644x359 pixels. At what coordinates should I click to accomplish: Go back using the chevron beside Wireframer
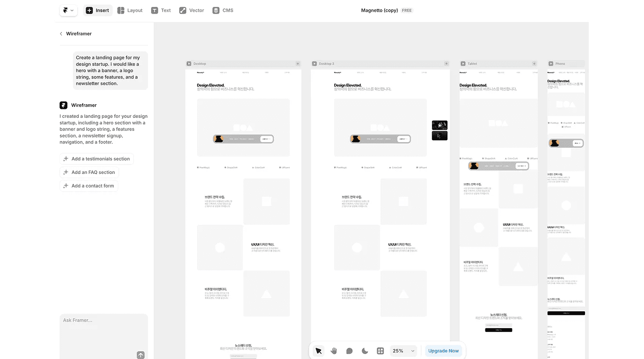click(61, 34)
